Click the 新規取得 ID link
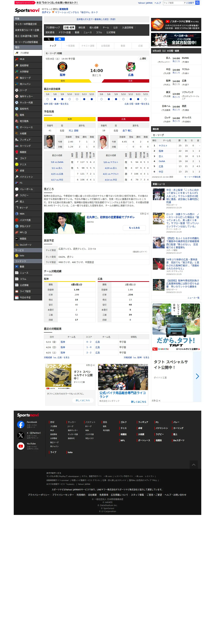 tap(64, 9)
